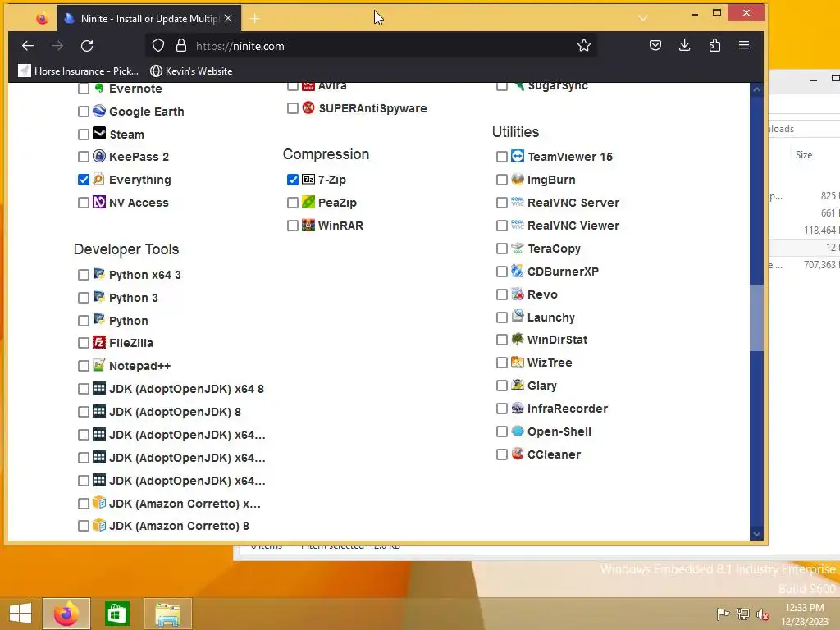Click the Notepad++ icon
This screenshot has width=840, height=630.
click(x=99, y=365)
